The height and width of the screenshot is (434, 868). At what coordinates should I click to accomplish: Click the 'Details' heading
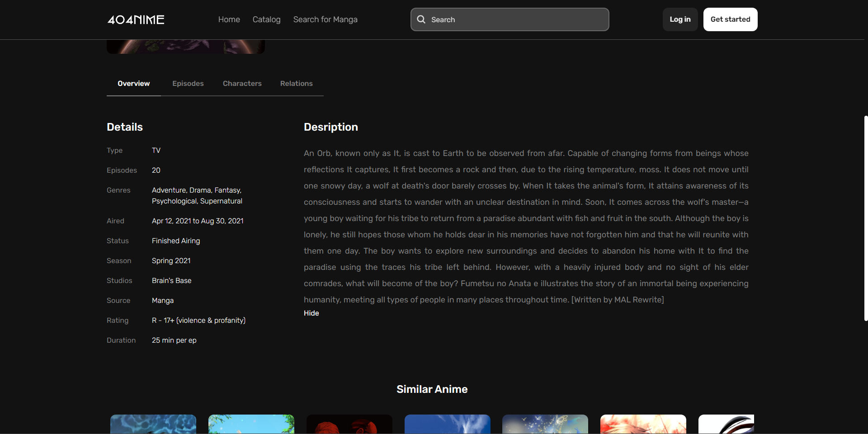(125, 127)
